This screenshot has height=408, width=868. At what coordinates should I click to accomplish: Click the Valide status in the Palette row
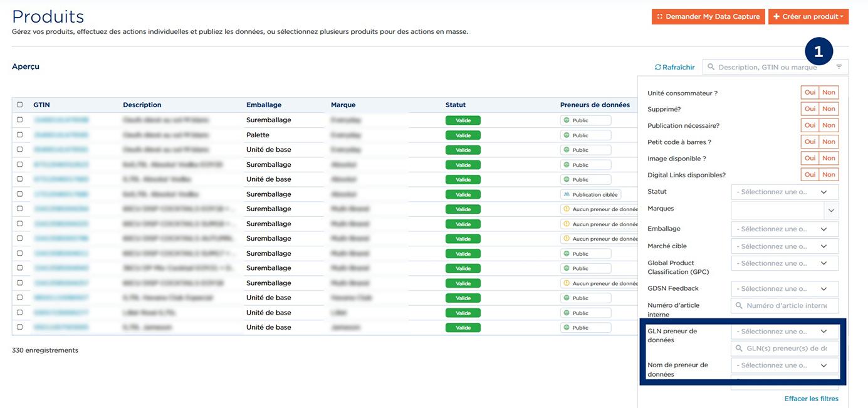coord(463,135)
